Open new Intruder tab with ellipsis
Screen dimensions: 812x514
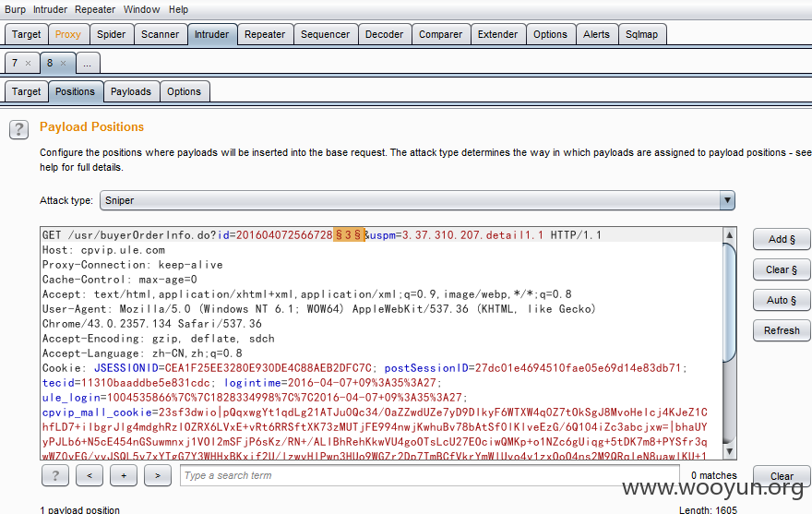pos(88,64)
